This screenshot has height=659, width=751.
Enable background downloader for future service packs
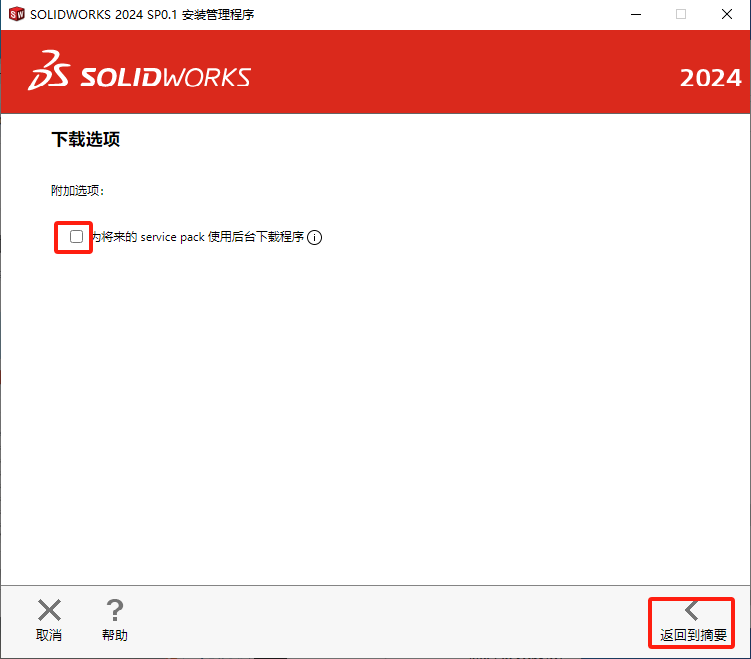[76, 237]
